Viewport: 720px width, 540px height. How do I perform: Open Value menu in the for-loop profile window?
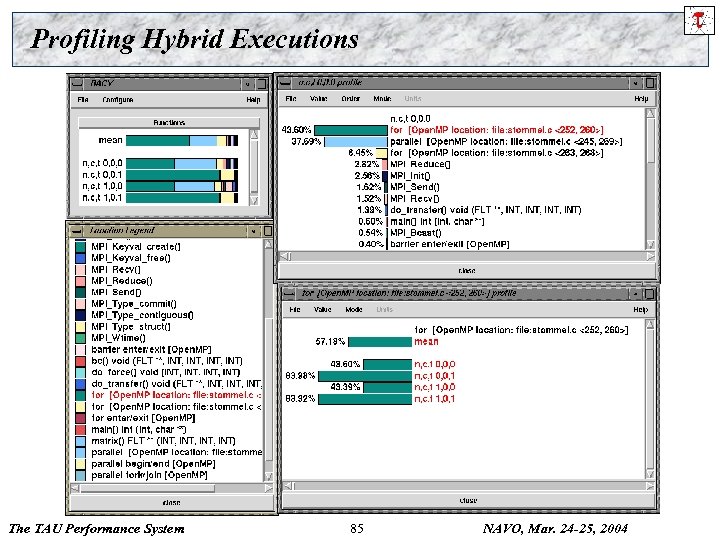[x=322, y=309]
